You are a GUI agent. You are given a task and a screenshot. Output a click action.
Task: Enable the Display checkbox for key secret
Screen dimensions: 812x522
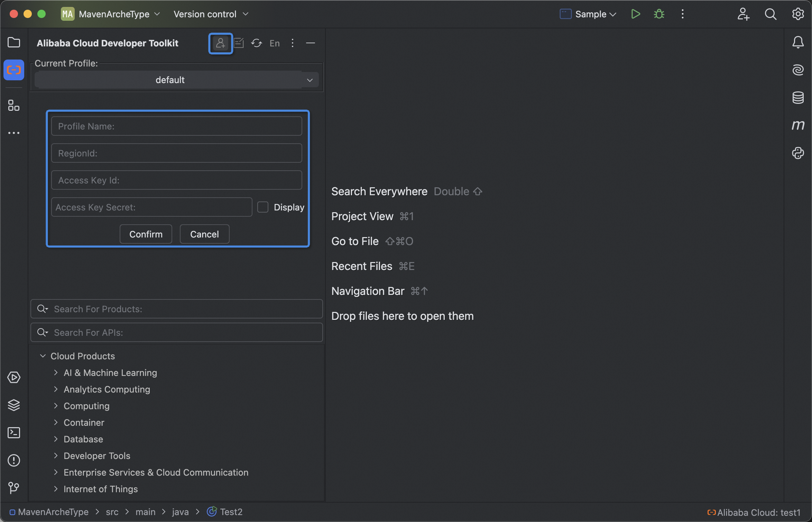click(x=263, y=207)
